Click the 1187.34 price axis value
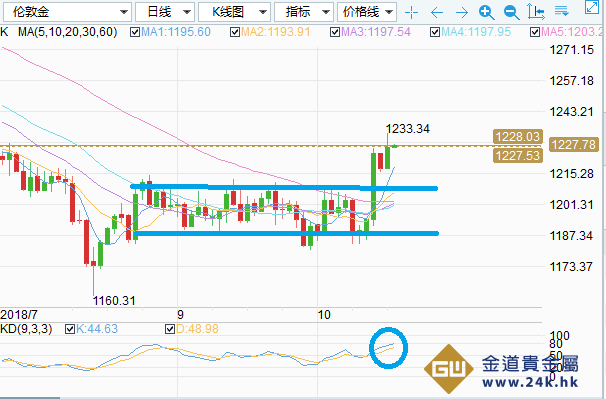 point(571,235)
